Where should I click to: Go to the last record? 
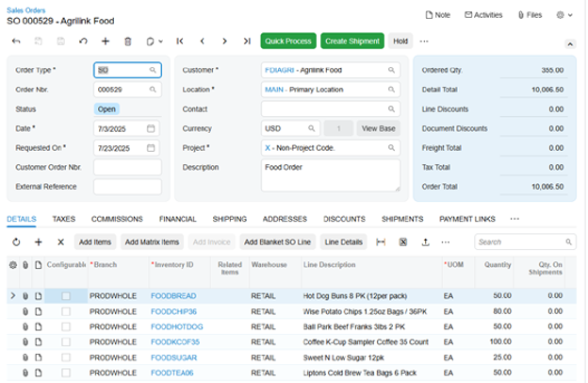point(247,42)
